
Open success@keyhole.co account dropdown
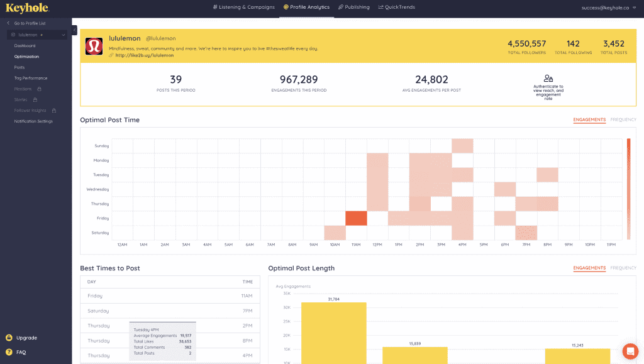click(x=608, y=8)
